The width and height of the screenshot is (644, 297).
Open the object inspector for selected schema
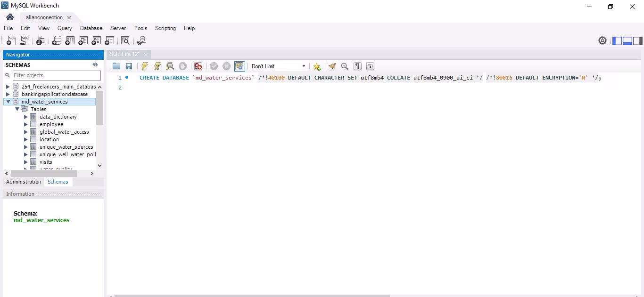coord(40,41)
